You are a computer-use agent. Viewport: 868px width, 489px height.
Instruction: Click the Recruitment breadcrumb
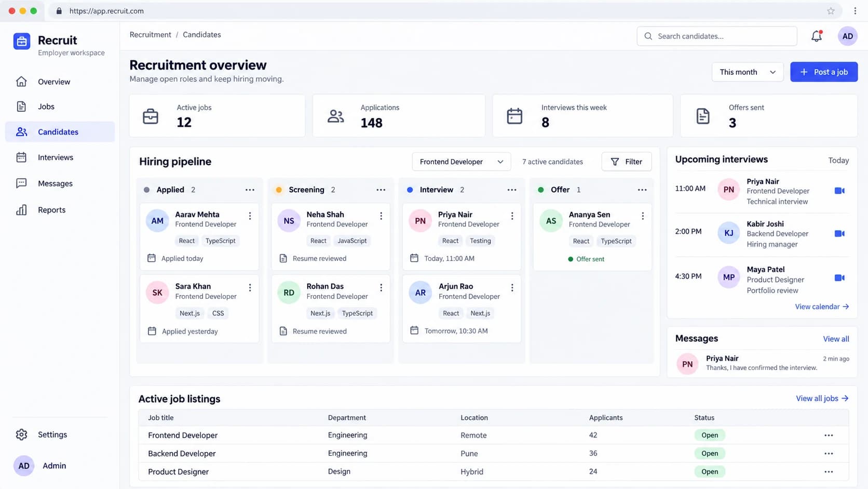click(150, 34)
